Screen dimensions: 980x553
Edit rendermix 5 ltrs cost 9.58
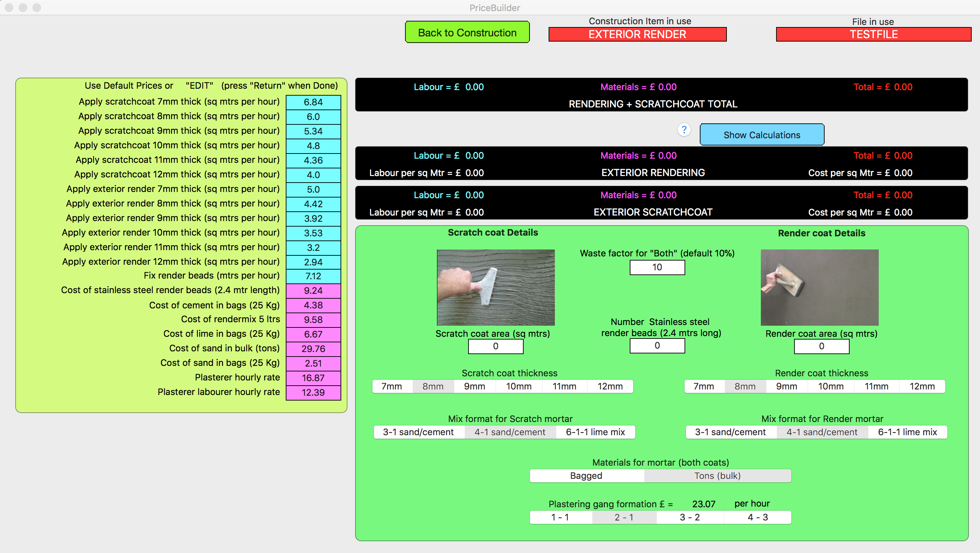tap(313, 319)
